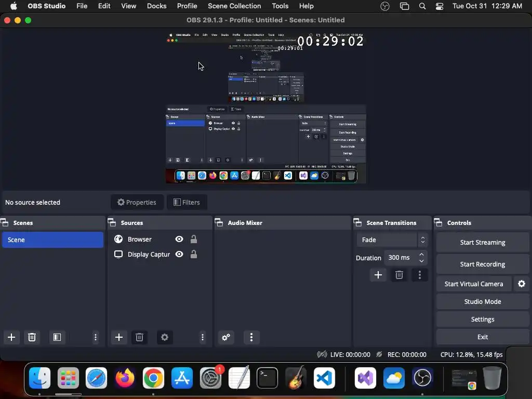Open the File menu
This screenshot has height=399, width=532.
click(x=82, y=6)
